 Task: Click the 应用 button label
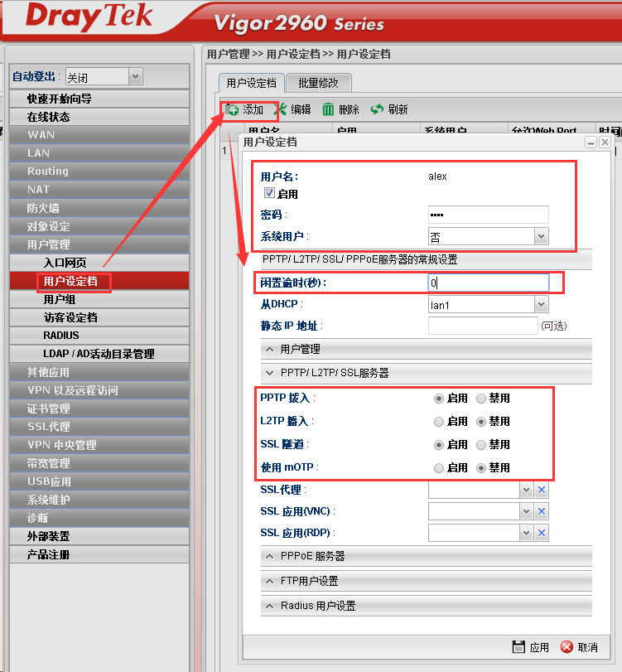[539, 647]
